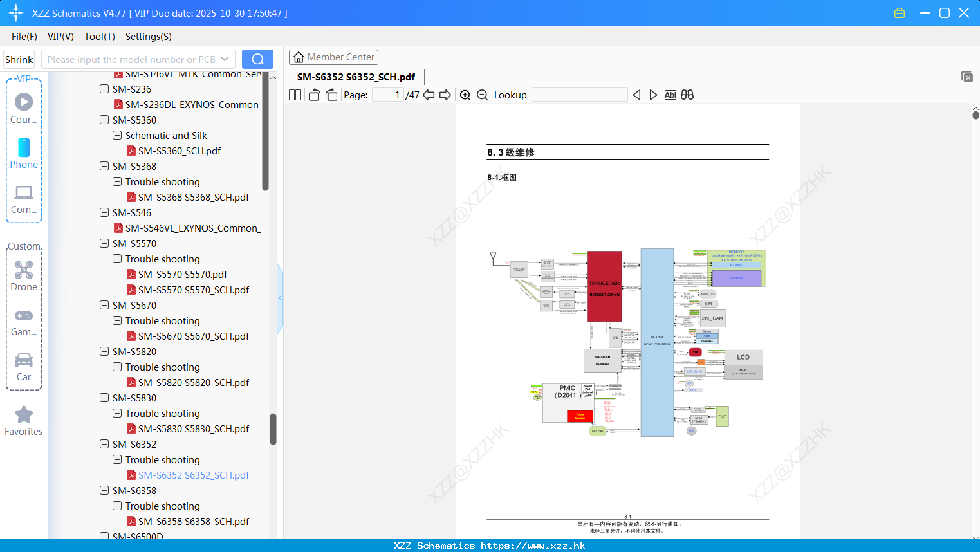Open SM-S5570 S5570.pdf file
Image resolution: width=980 pixels, height=552 pixels.
[x=183, y=275]
